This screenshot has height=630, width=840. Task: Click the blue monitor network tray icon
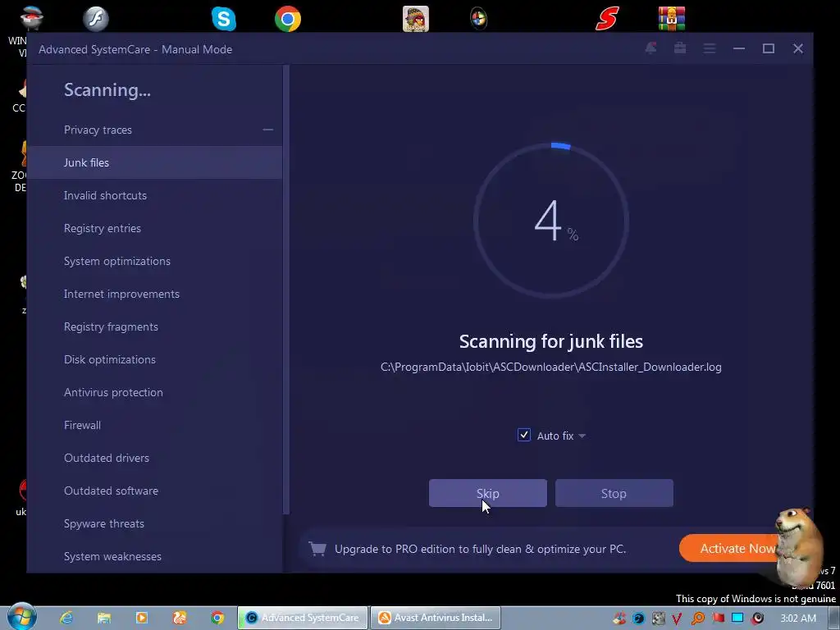(x=737, y=619)
